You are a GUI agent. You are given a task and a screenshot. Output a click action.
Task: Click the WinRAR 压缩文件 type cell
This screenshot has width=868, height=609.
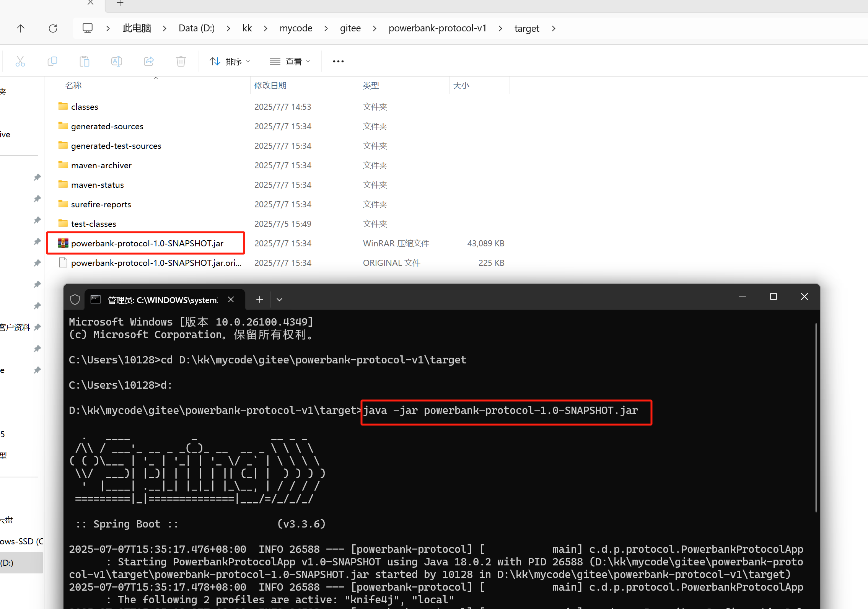tap(396, 243)
